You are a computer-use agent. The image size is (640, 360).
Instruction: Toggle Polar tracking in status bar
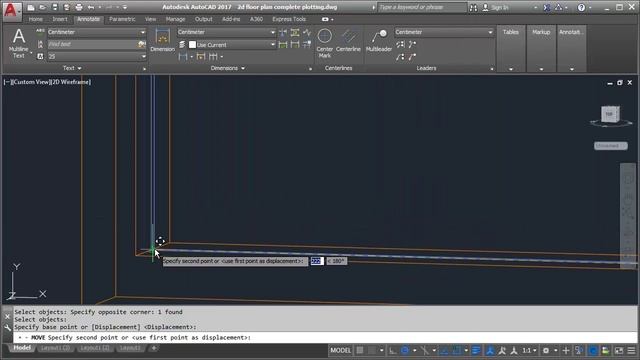click(405, 350)
